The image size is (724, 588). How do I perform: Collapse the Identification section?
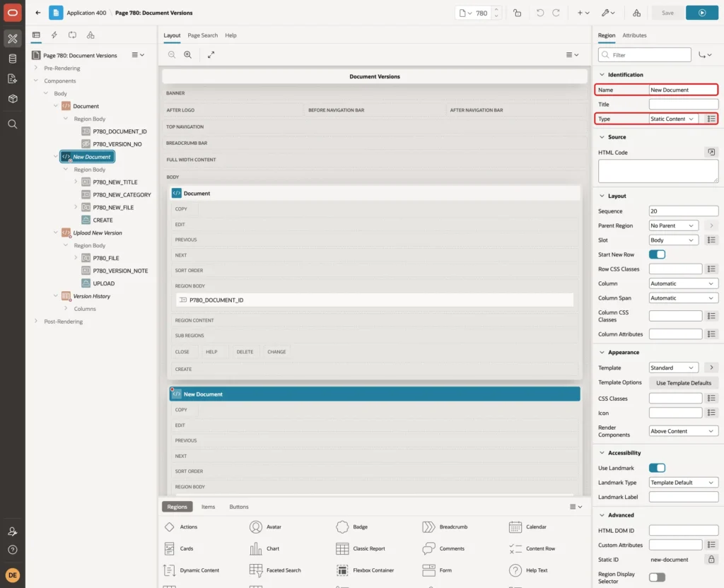click(x=602, y=74)
